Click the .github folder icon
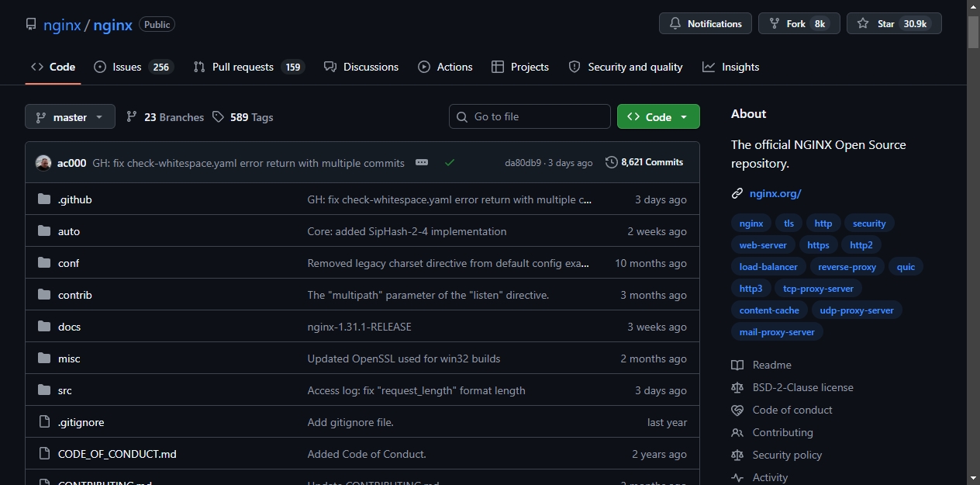Viewport: 980px width, 485px height. click(x=44, y=199)
